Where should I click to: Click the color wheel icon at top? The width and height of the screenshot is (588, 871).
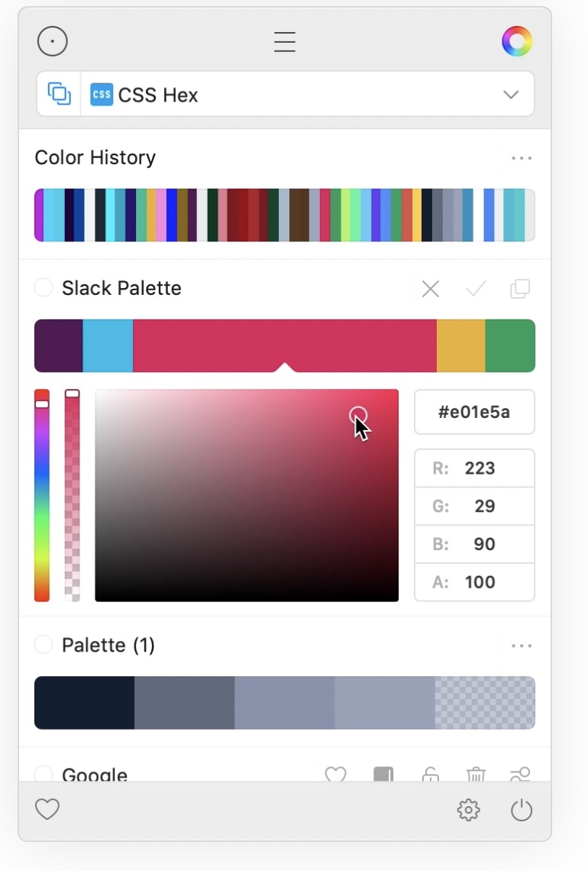tap(517, 41)
